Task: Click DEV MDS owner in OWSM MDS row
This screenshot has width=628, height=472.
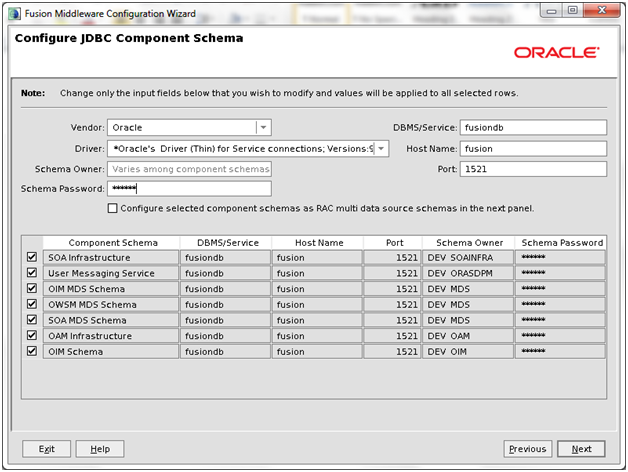Action: click(x=468, y=304)
